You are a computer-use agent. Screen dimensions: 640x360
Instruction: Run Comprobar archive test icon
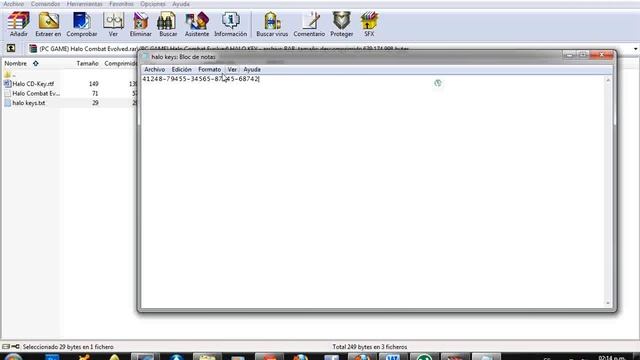tap(82, 20)
